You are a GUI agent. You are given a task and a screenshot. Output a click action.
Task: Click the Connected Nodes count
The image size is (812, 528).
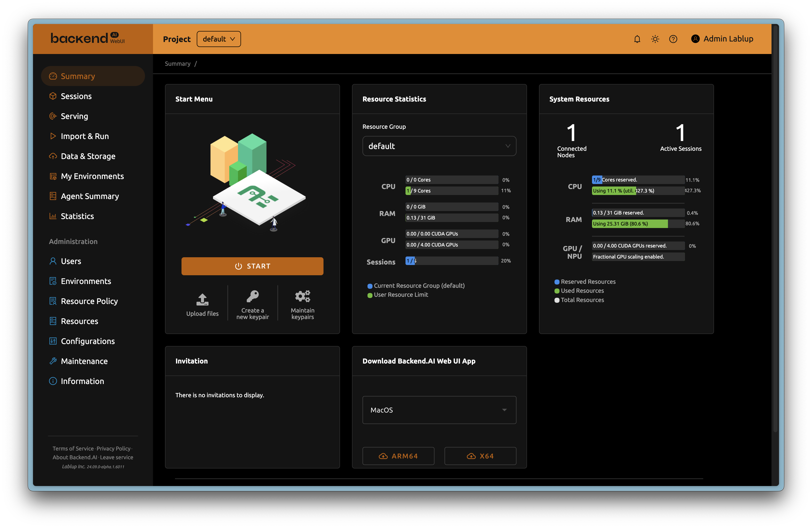coord(571,133)
